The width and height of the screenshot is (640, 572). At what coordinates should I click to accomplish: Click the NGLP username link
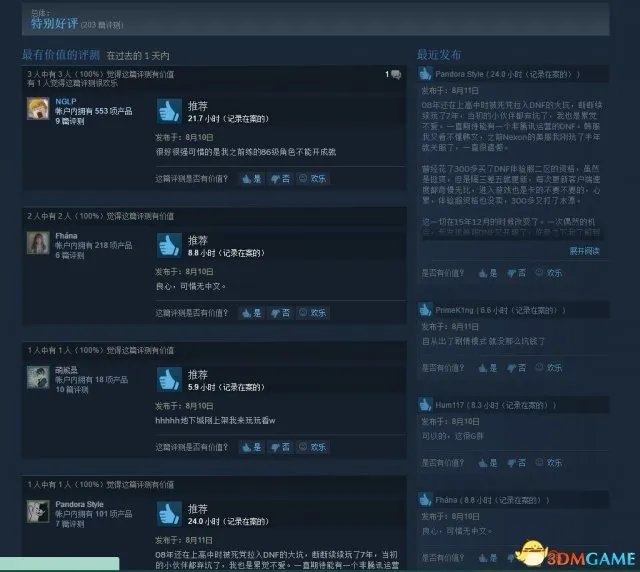pyautogui.click(x=66, y=101)
